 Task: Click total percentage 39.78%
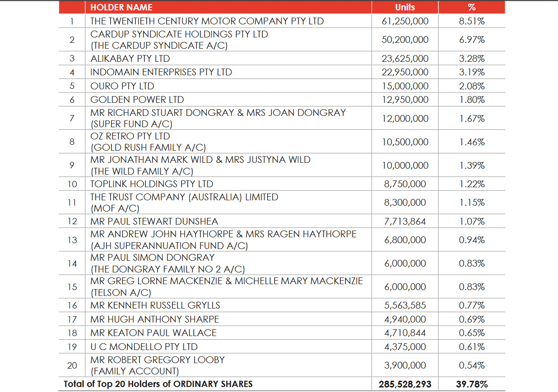(x=472, y=384)
